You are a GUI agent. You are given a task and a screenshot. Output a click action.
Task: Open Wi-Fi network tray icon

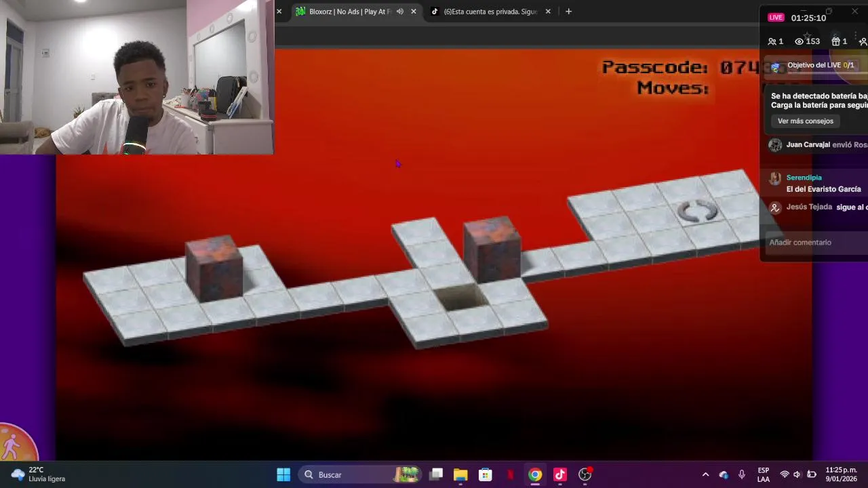coord(785,474)
